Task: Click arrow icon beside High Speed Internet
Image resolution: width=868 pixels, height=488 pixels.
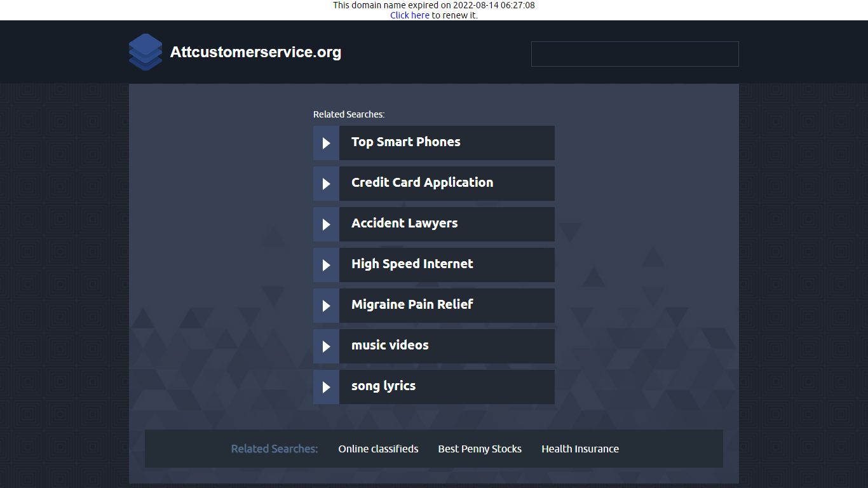Action: 326,265
